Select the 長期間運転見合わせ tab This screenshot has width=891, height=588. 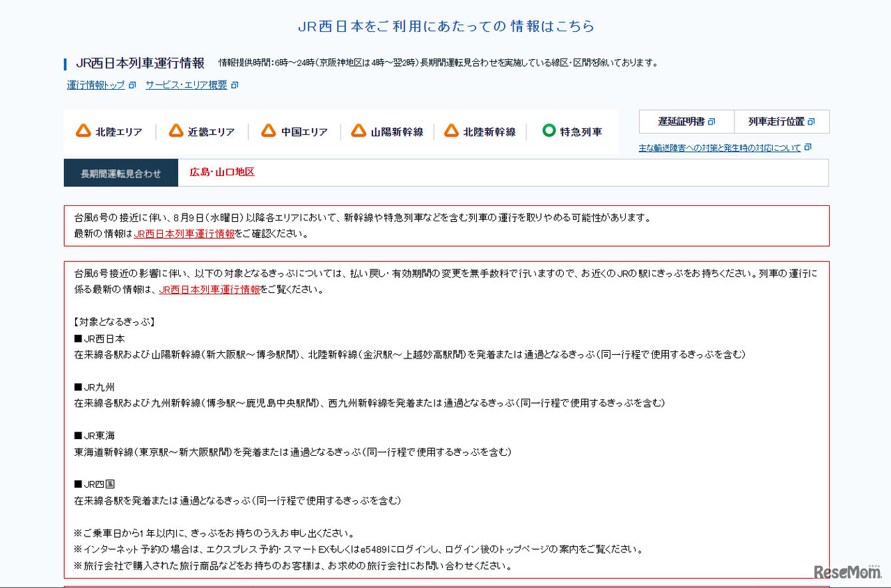point(120,172)
